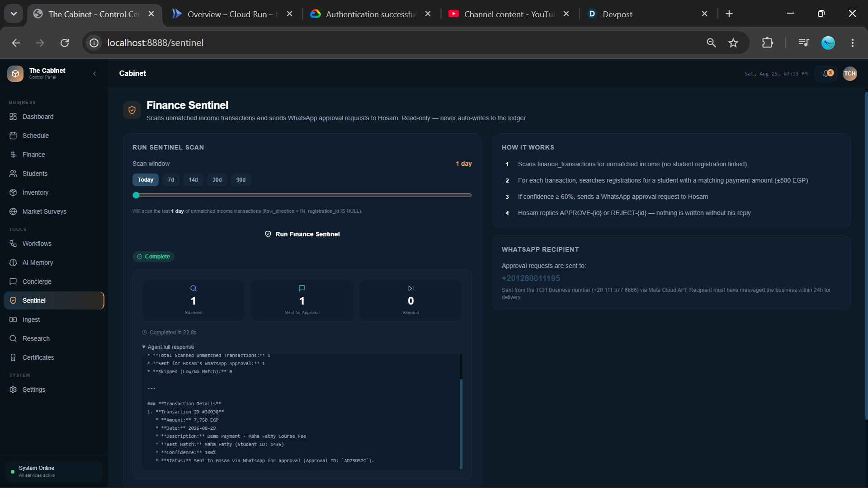Image resolution: width=868 pixels, height=488 pixels.
Task: Click the Workflows sidebar icon
Action: 13,244
